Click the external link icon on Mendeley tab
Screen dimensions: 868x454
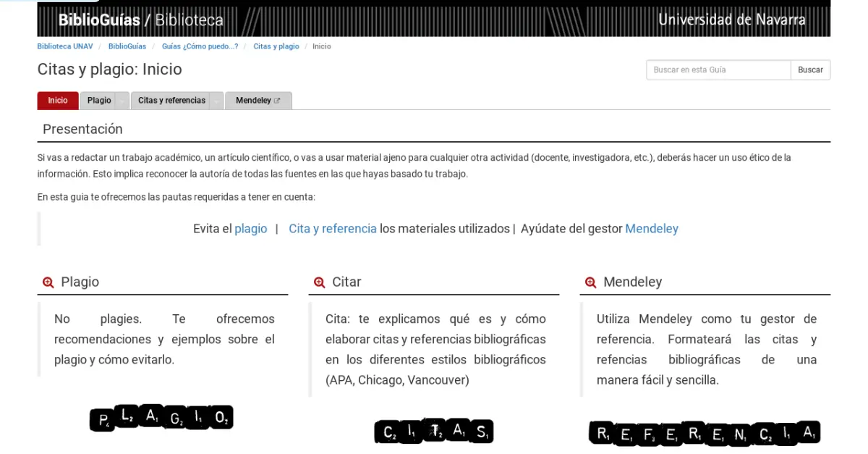(277, 101)
